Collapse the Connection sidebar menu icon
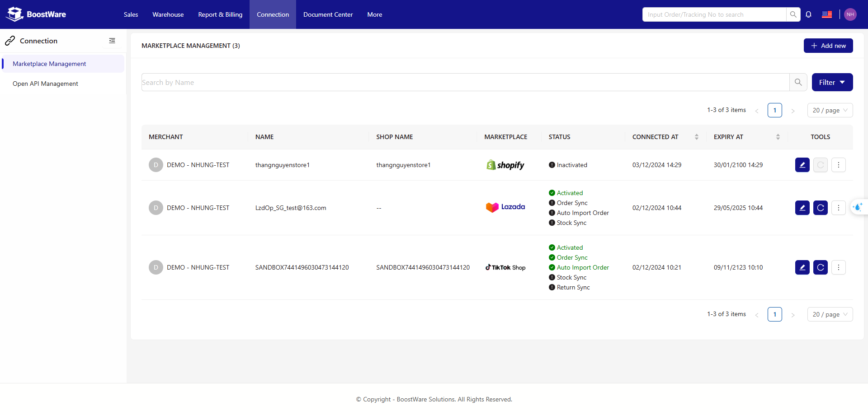Screen dimensions: 868x415 pos(112,41)
